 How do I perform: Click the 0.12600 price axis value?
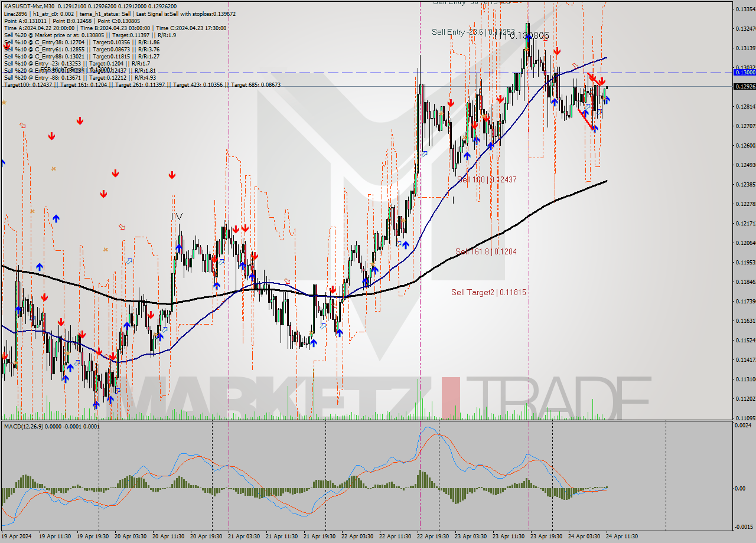(x=745, y=145)
